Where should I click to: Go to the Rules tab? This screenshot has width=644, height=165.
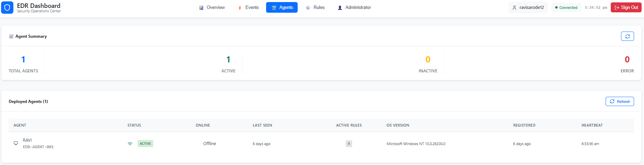pyautogui.click(x=315, y=8)
